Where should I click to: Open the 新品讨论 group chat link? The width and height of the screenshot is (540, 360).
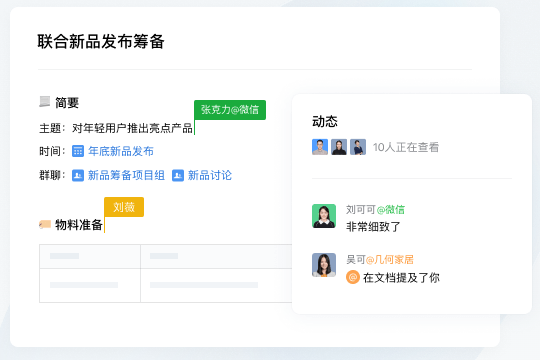[210, 175]
